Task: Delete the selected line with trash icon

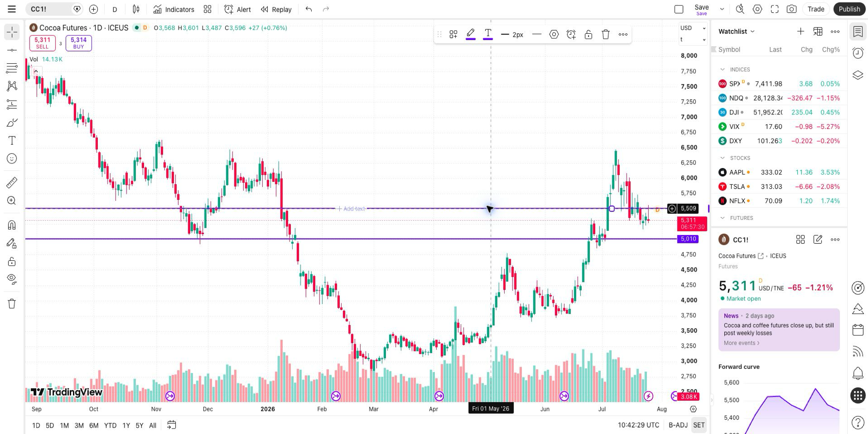Action: (606, 34)
